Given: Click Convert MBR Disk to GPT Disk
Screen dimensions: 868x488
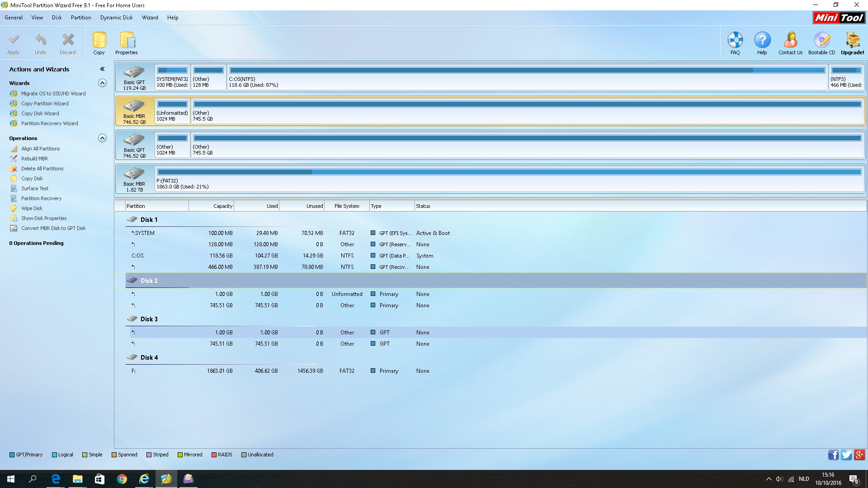Looking at the screenshot, I should coord(53,228).
